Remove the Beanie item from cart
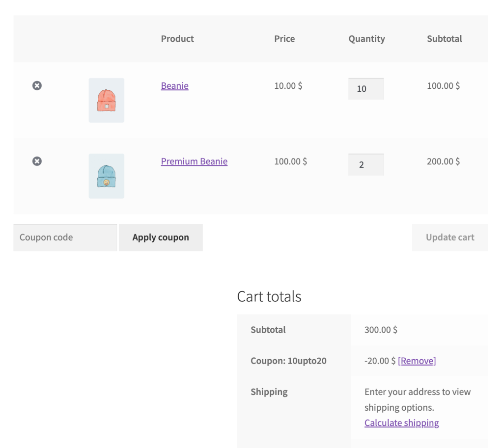The height and width of the screenshot is (448, 503). coord(37,86)
